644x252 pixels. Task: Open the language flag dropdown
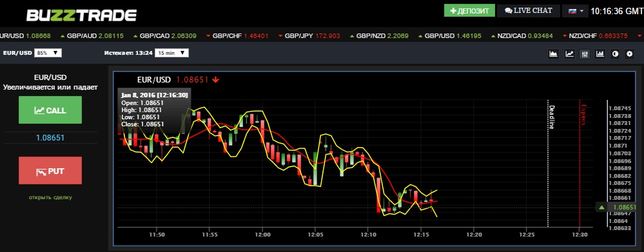coord(575,11)
